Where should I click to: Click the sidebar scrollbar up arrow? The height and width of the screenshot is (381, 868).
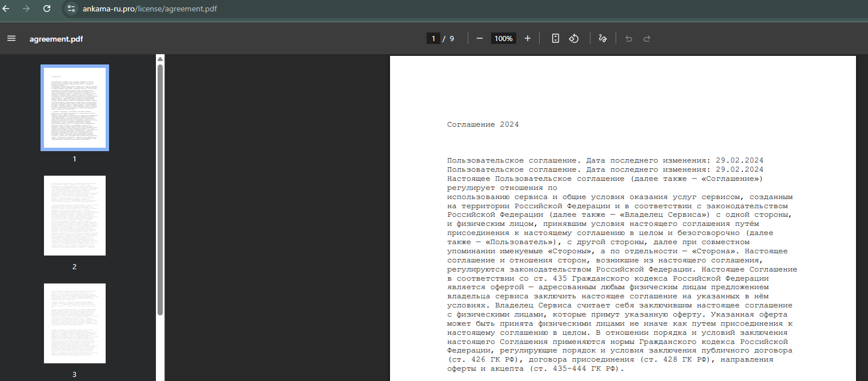(160, 59)
